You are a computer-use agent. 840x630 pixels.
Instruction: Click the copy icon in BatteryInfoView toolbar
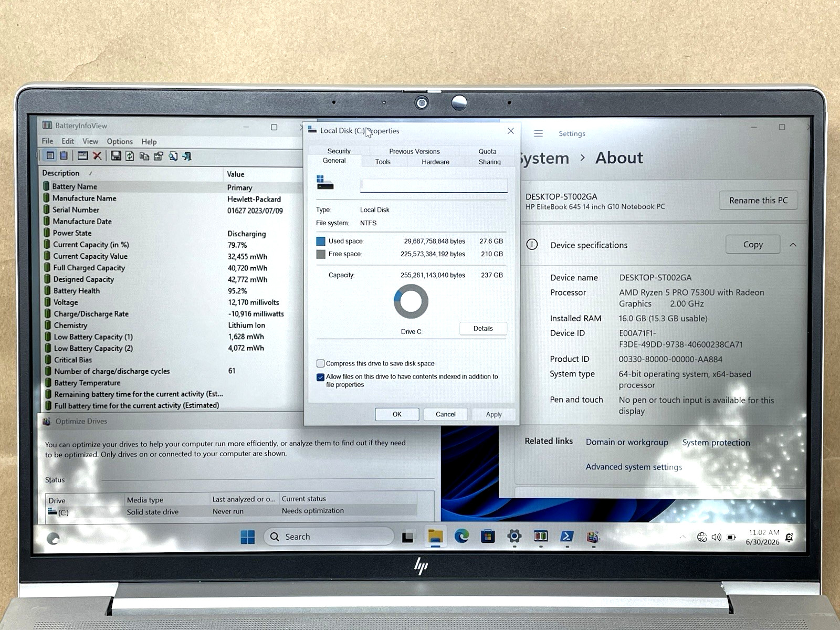click(x=144, y=156)
